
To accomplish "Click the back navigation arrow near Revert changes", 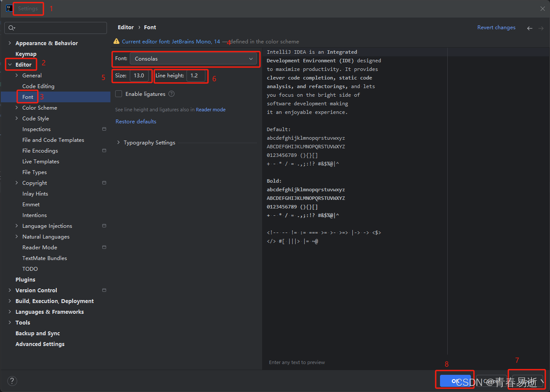I will click(530, 28).
